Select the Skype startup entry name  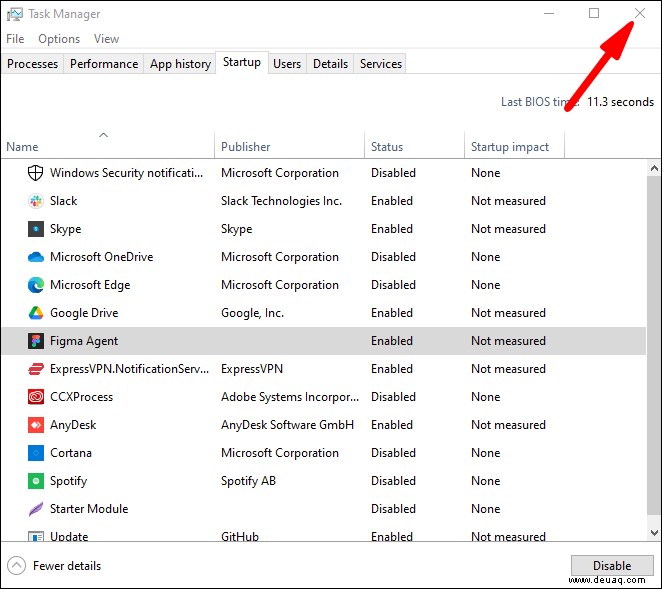point(65,229)
